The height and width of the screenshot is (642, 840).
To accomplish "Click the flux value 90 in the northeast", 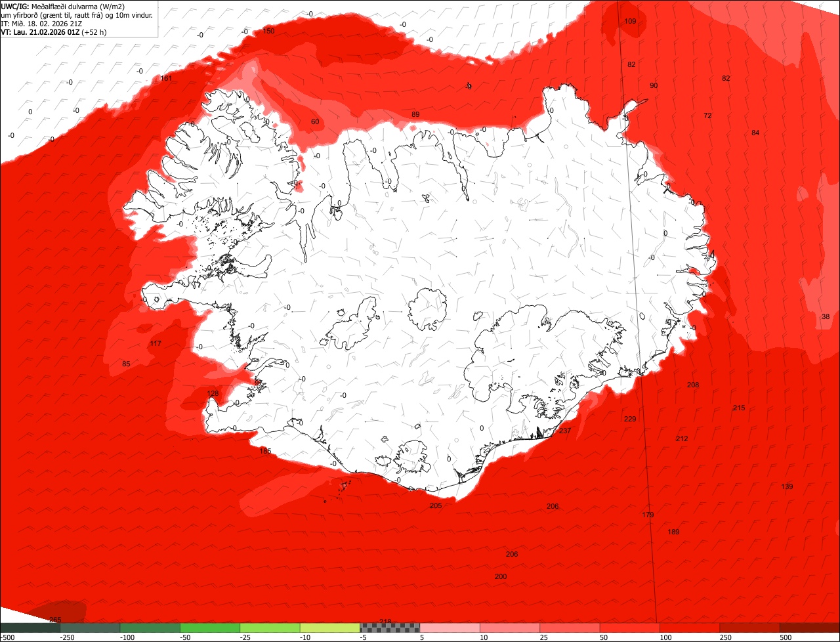I will coord(654,85).
